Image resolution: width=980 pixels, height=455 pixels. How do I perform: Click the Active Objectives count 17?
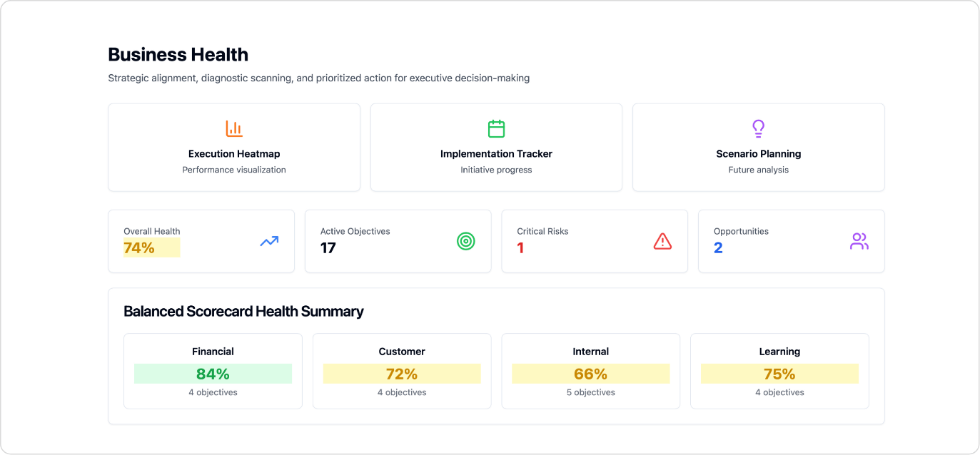pyautogui.click(x=328, y=248)
